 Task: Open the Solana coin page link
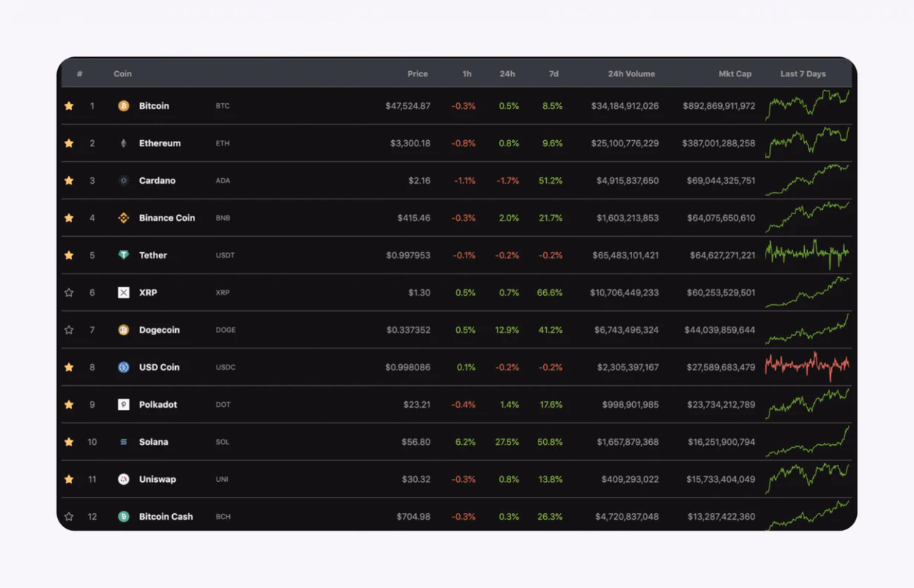(154, 442)
